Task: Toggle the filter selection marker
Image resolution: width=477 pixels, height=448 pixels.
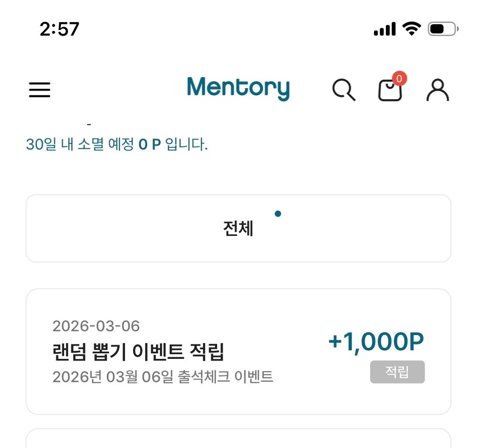Action: coord(278,214)
